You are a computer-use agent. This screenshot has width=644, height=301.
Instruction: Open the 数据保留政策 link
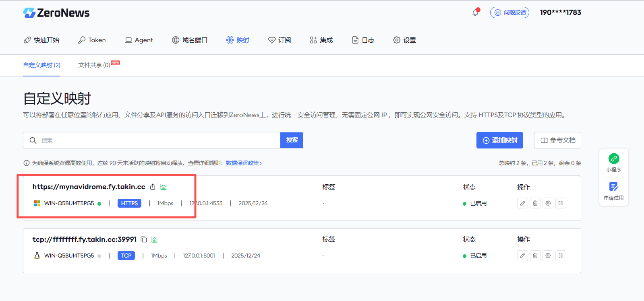coord(244,163)
